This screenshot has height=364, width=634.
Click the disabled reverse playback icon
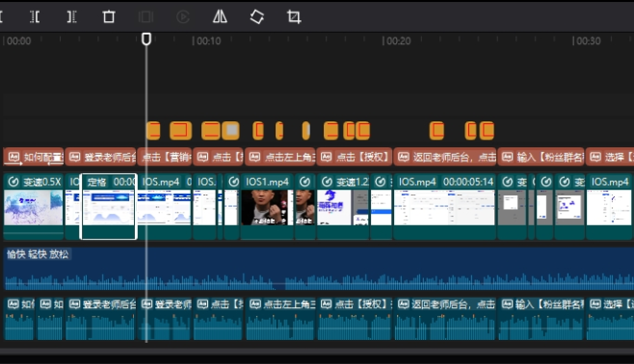(x=183, y=17)
